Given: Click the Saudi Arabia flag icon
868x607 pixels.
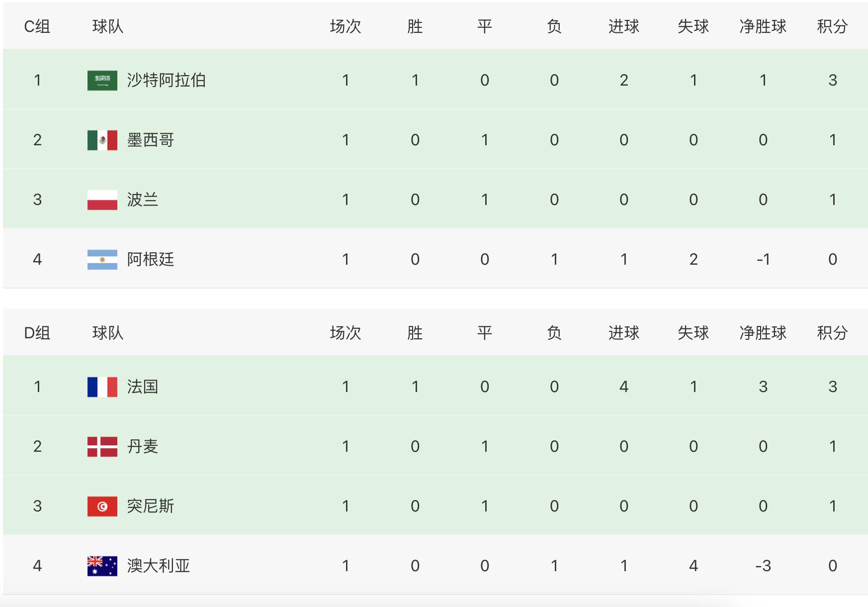Looking at the screenshot, I should point(102,80).
